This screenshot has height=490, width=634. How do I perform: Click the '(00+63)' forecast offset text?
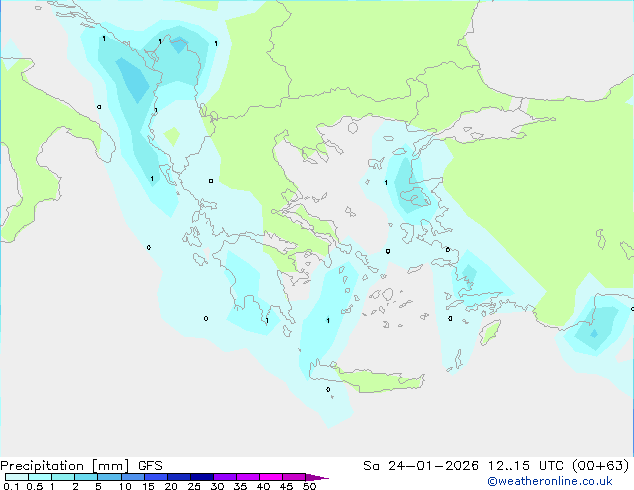click(x=601, y=466)
